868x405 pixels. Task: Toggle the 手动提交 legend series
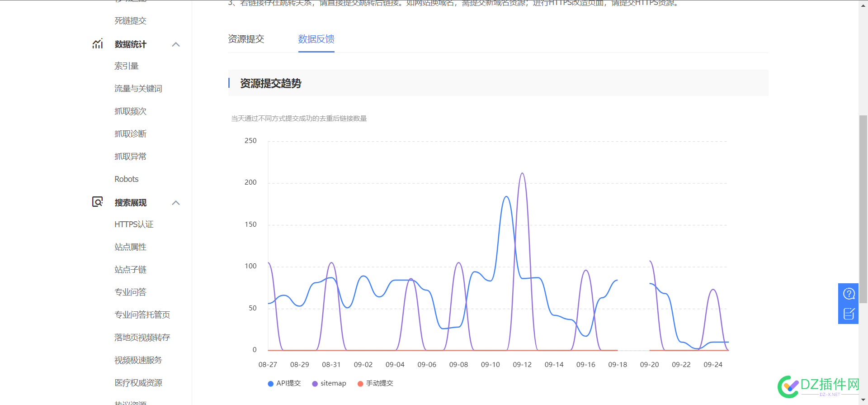(x=375, y=383)
